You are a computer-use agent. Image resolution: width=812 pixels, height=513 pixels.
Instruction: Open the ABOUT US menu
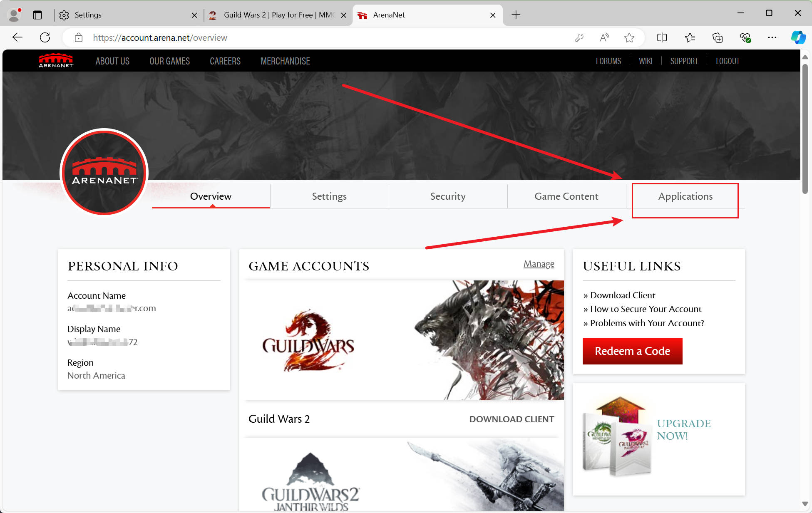112,61
